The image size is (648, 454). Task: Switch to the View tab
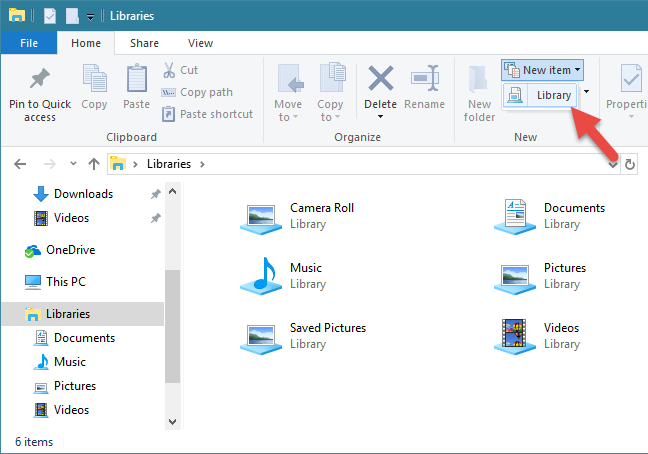coord(200,43)
